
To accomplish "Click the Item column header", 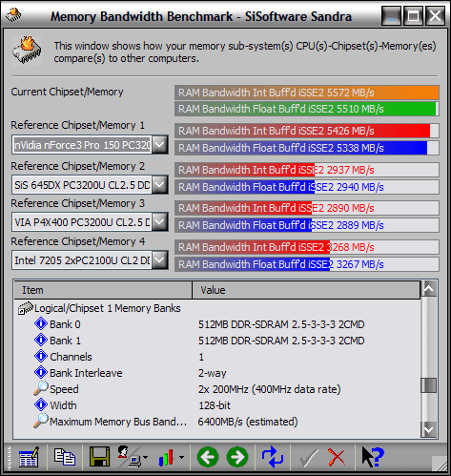I will [103, 290].
